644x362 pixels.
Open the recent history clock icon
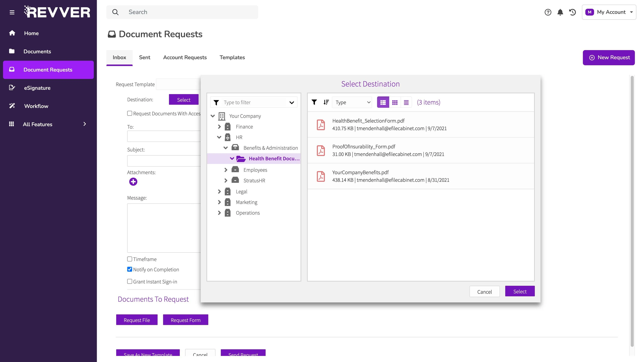tap(572, 12)
